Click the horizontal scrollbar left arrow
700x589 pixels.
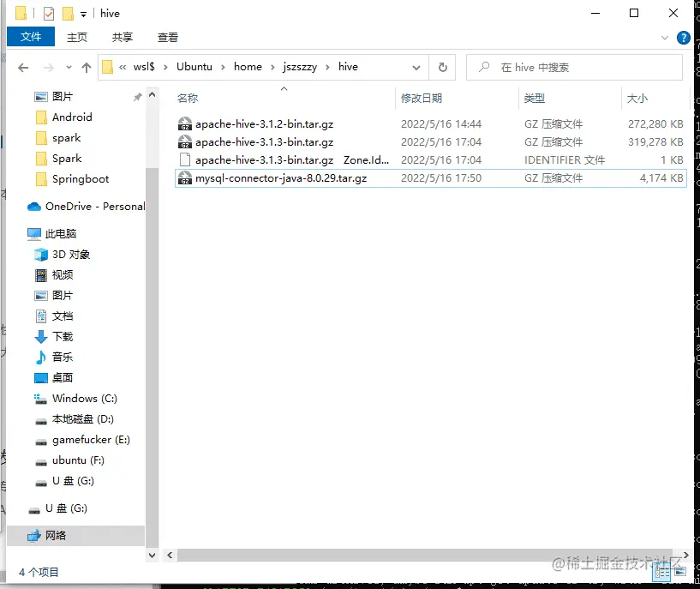[x=171, y=555]
